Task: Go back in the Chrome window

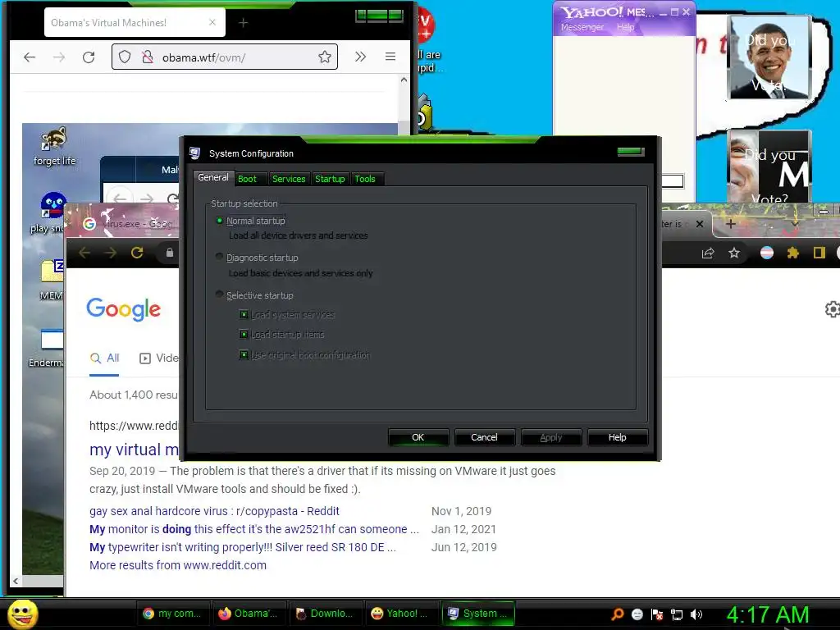Action: click(84, 253)
